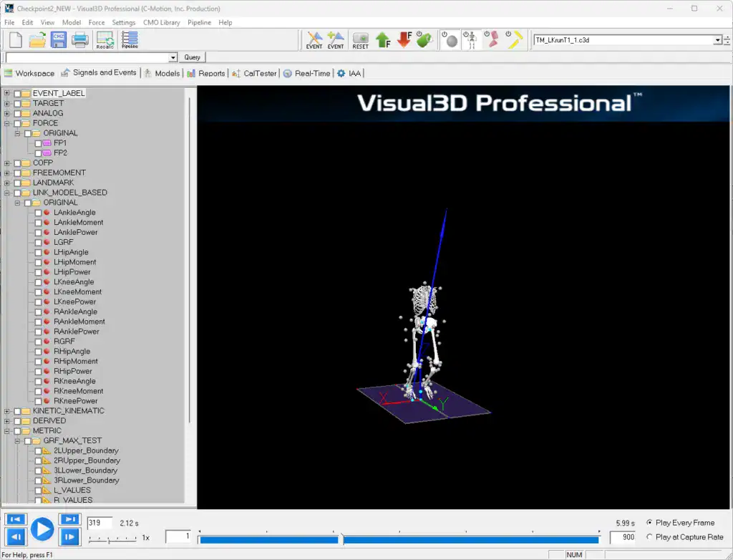Open a file with the folder icon
Viewport: 733px width, 560px height.
click(x=37, y=40)
